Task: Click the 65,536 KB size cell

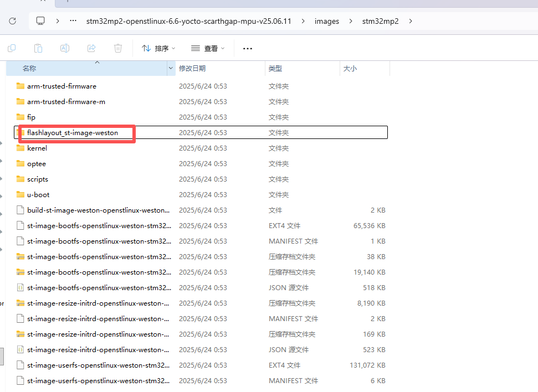Action: [369, 226]
